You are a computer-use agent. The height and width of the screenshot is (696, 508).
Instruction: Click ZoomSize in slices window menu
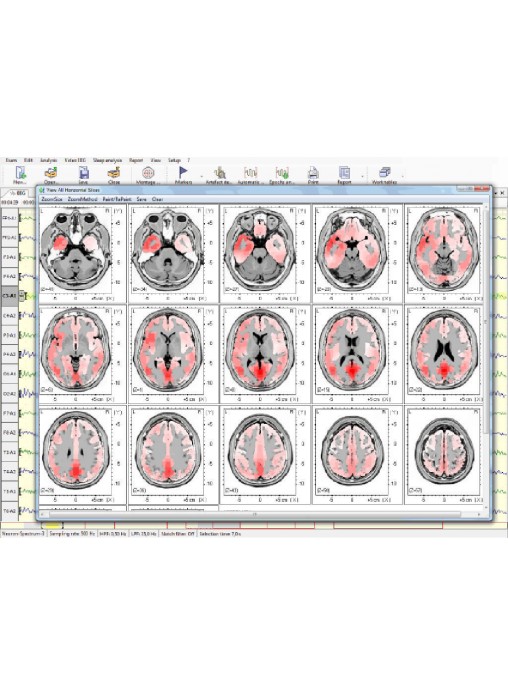click(x=52, y=199)
